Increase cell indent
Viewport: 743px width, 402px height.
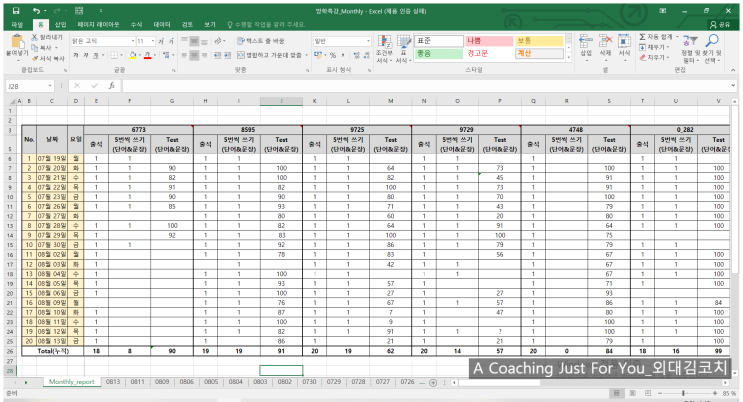(227, 55)
